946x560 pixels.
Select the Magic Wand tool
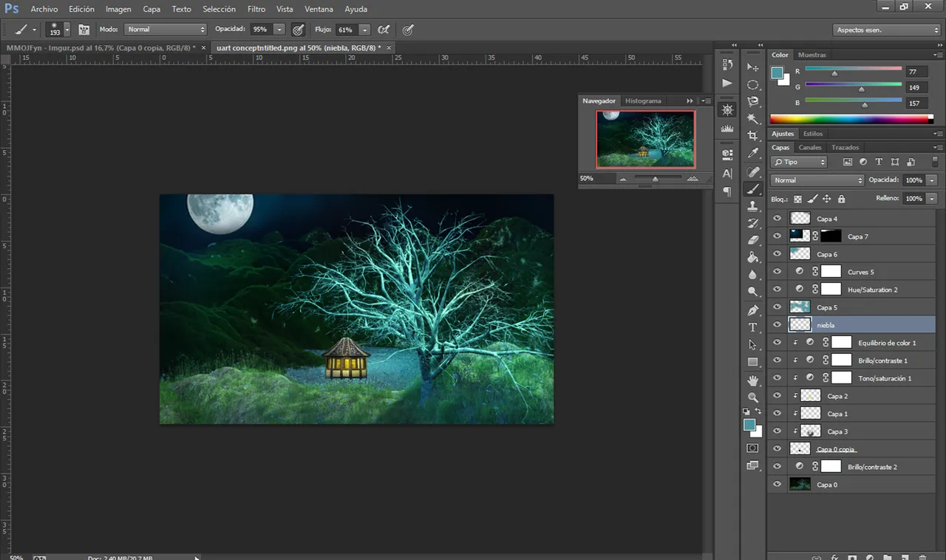point(752,119)
